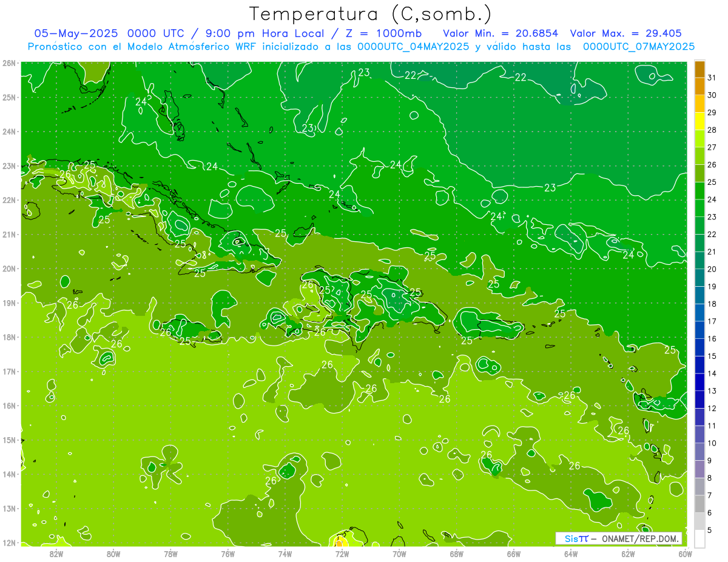Click the "21N" latitude axis label
Screen dimensions: 728x562
click(x=9, y=234)
